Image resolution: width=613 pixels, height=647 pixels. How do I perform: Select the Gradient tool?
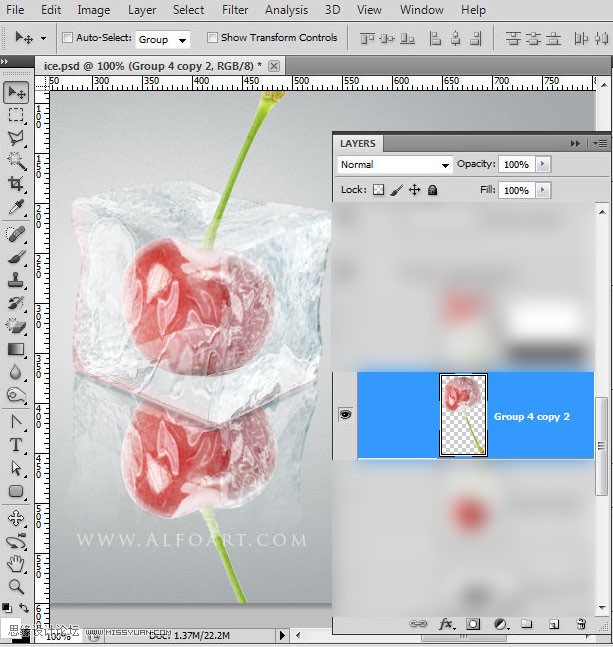point(16,349)
